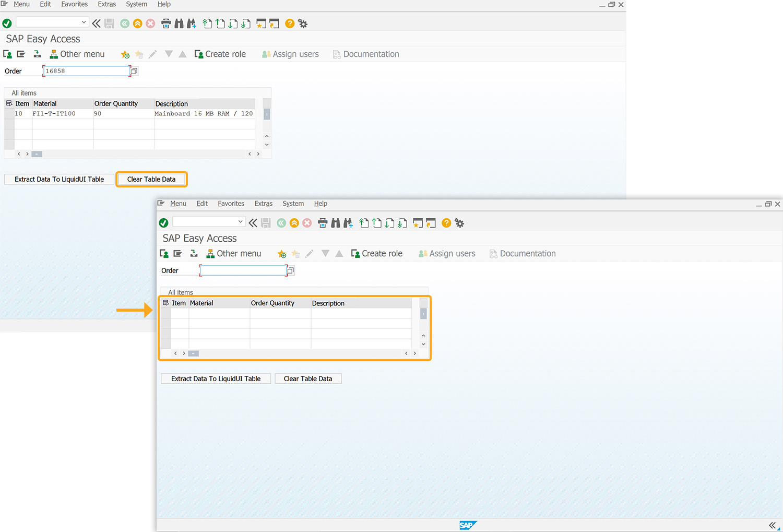Click vertical scrollbar thumb in front window table
Screen dimensions: 783x532
[x=423, y=313]
